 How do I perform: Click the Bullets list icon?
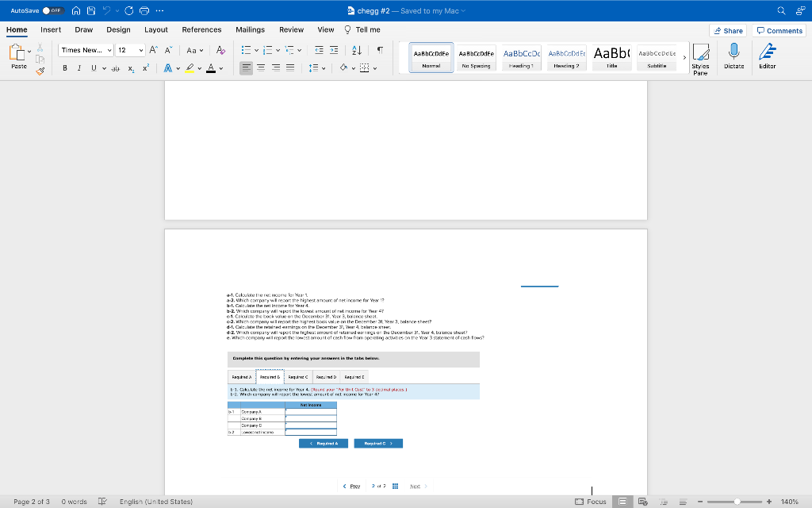pos(246,50)
